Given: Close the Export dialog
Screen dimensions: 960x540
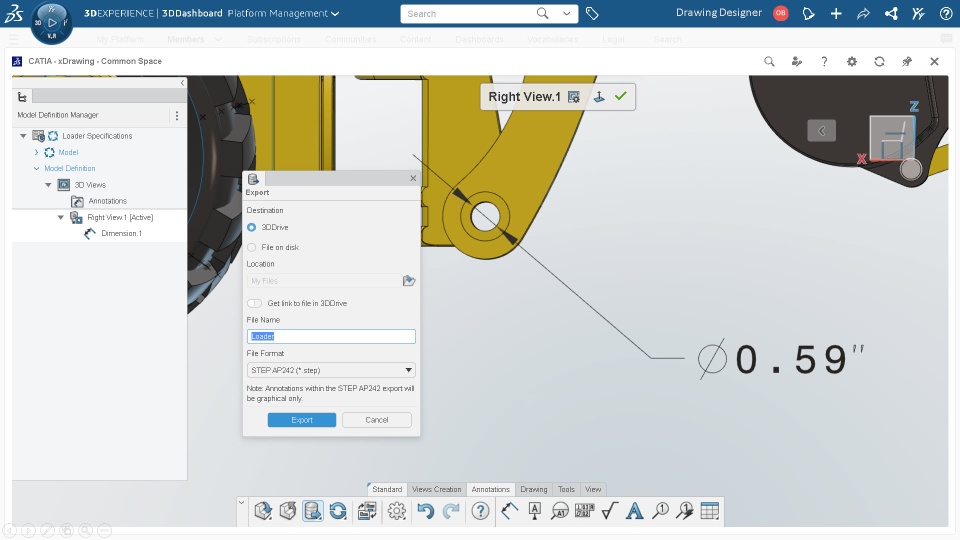Looking at the screenshot, I should click(x=413, y=178).
